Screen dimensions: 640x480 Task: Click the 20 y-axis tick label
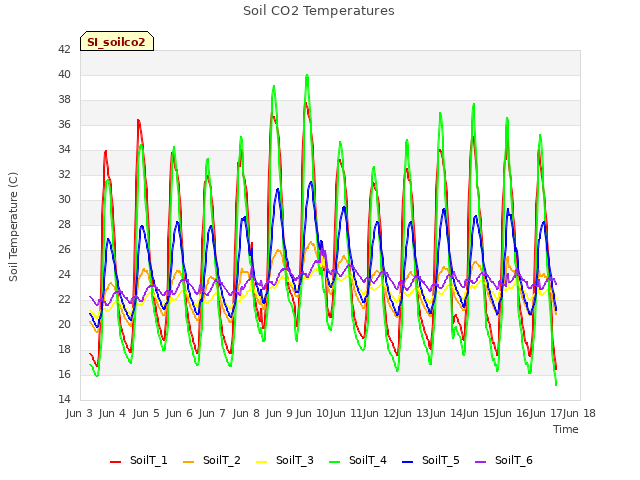tap(64, 324)
